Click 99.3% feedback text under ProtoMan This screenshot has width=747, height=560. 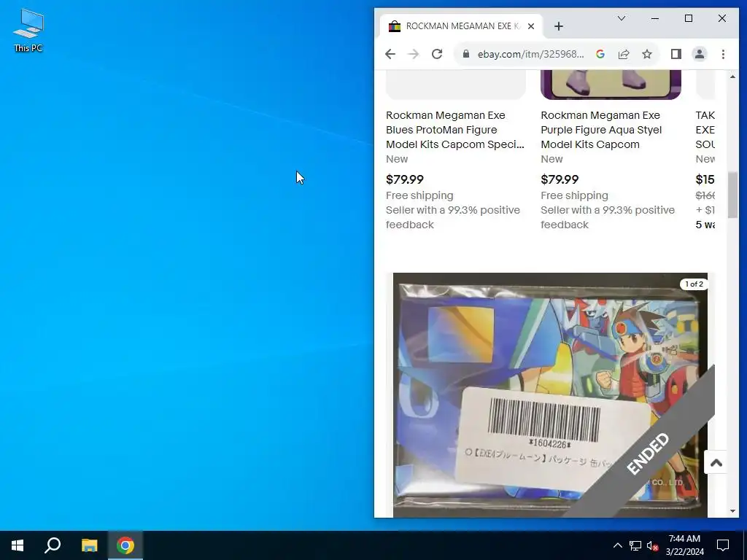coord(453,217)
